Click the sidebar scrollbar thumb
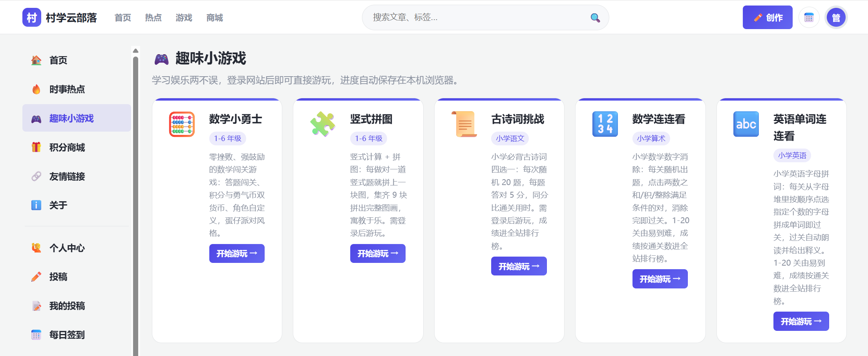This screenshot has height=356, width=868. [x=135, y=206]
